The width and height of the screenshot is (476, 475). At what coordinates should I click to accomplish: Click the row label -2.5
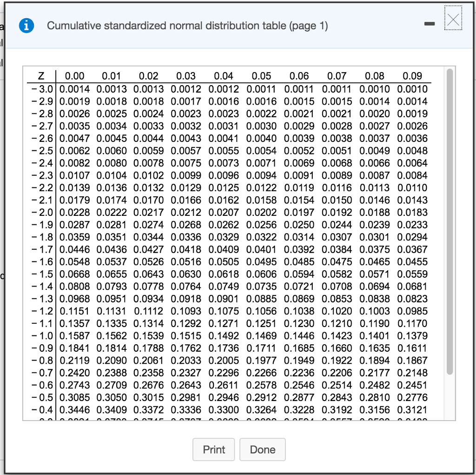pyautogui.click(x=42, y=150)
